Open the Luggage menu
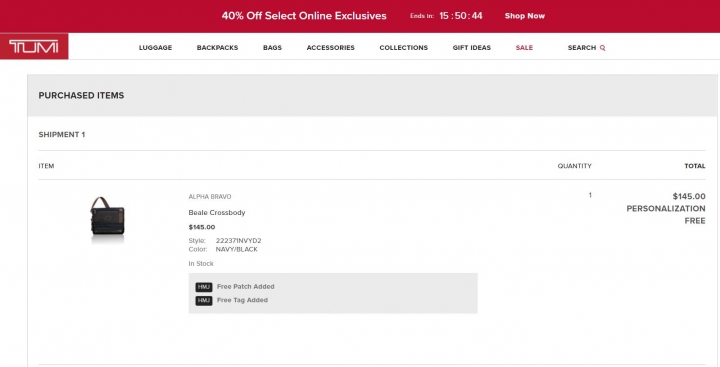This screenshot has height=367, width=720. click(156, 48)
